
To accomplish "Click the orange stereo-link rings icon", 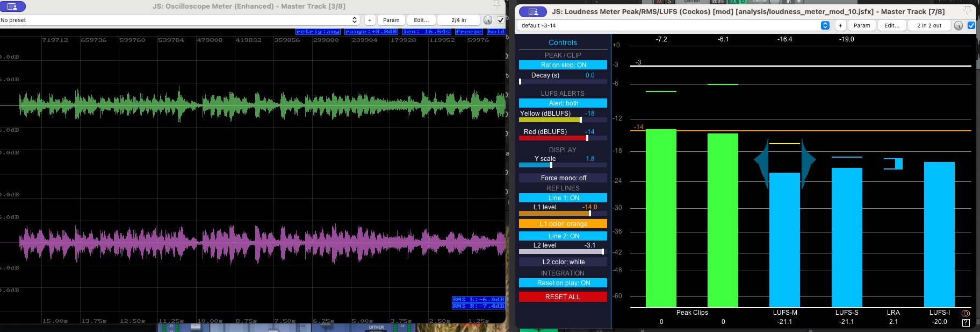I will pos(965,313).
